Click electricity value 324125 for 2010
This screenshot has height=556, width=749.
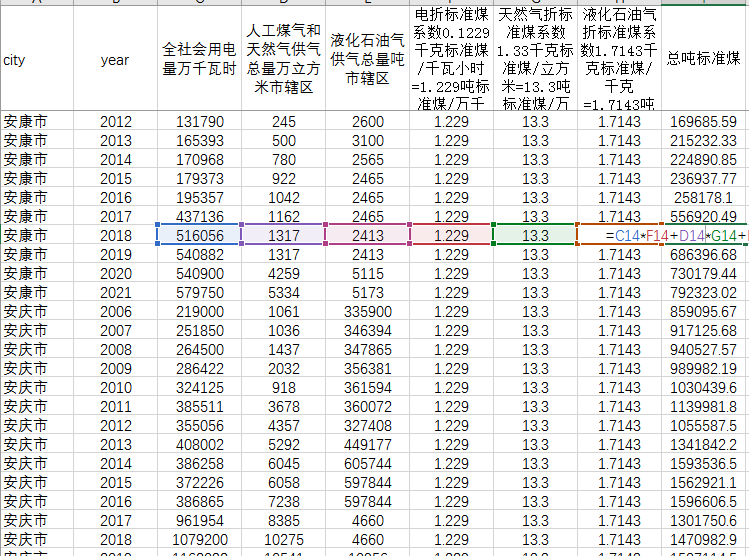[x=200, y=387]
